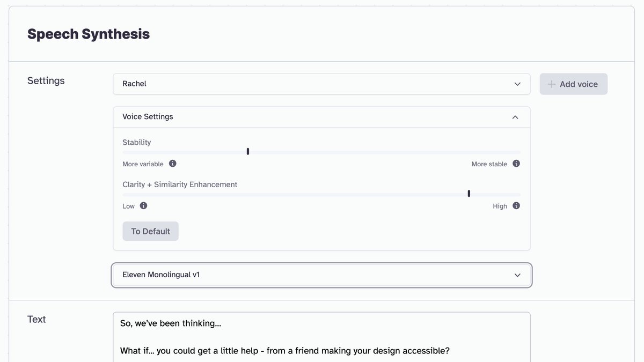Click the Settings section label

(46, 80)
